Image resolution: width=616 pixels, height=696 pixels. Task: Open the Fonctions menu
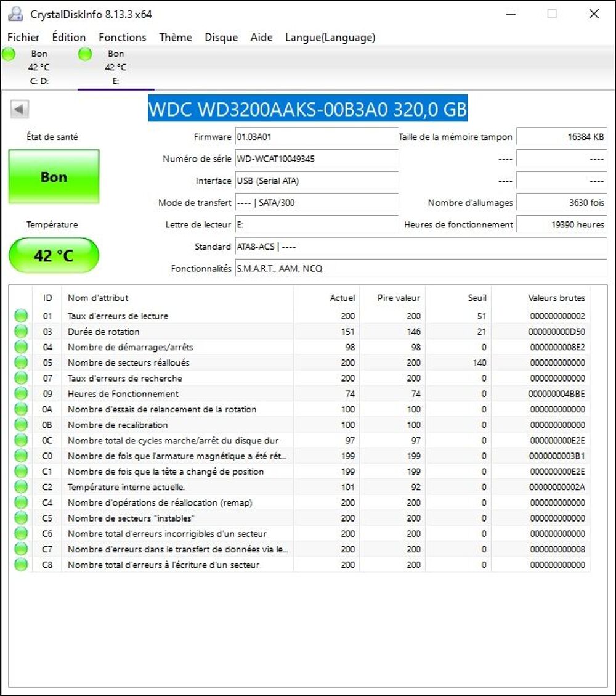[x=123, y=37]
